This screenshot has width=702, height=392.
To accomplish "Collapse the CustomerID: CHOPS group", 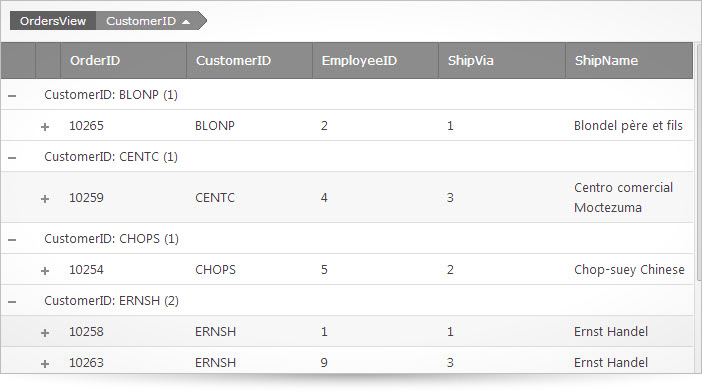I will click(12, 240).
